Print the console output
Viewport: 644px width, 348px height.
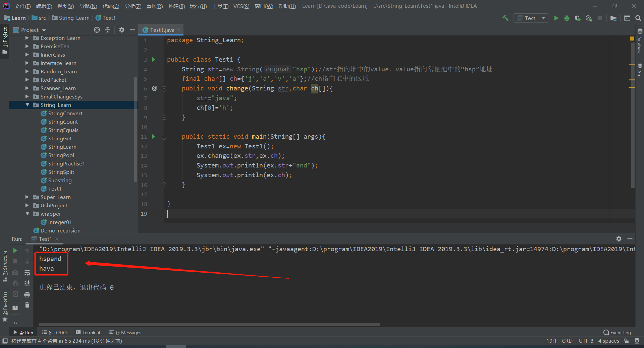pyautogui.click(x=27, y=294)
